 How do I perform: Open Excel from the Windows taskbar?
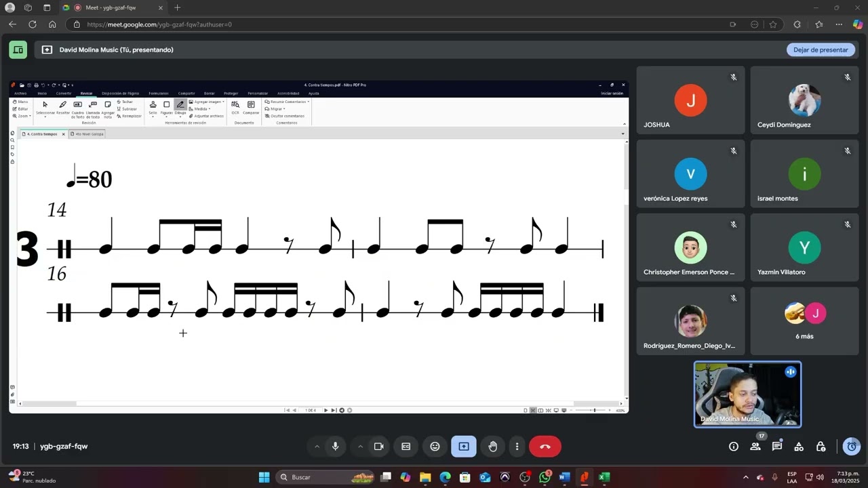604,477
